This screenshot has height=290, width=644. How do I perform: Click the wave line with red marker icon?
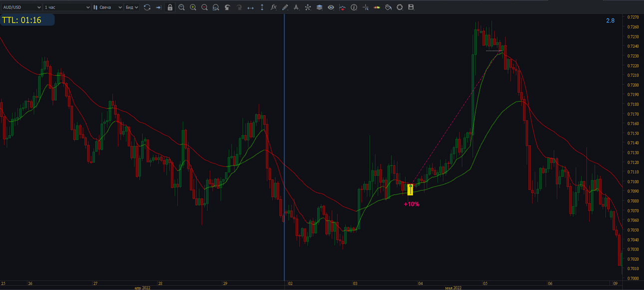pos(342,7)
